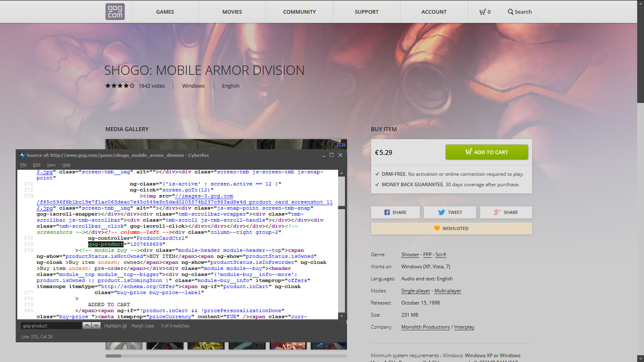Open the ACCOUNT navigation menu
The width and height of the screenshot is (644, 362).
point(434,12)
